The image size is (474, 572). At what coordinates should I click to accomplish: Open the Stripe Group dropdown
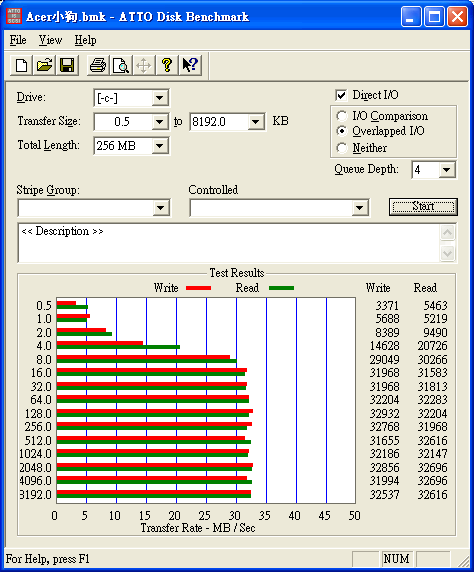[x=161, y=208]
